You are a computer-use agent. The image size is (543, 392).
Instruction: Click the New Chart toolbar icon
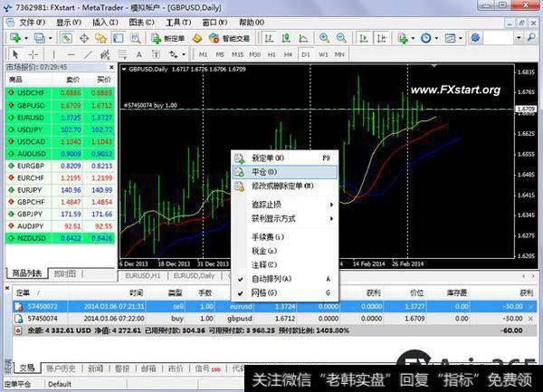pos(14,38)
